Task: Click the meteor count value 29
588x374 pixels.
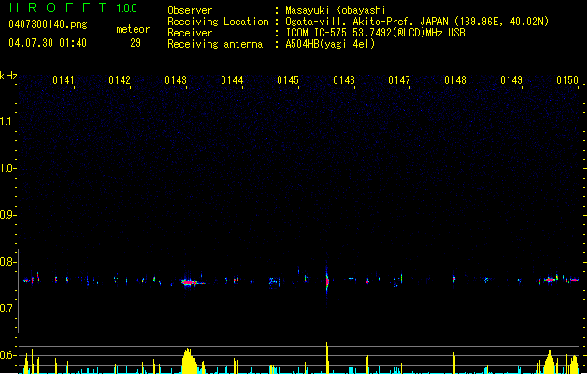Action: pyautogui.click(x=136, y=43)
